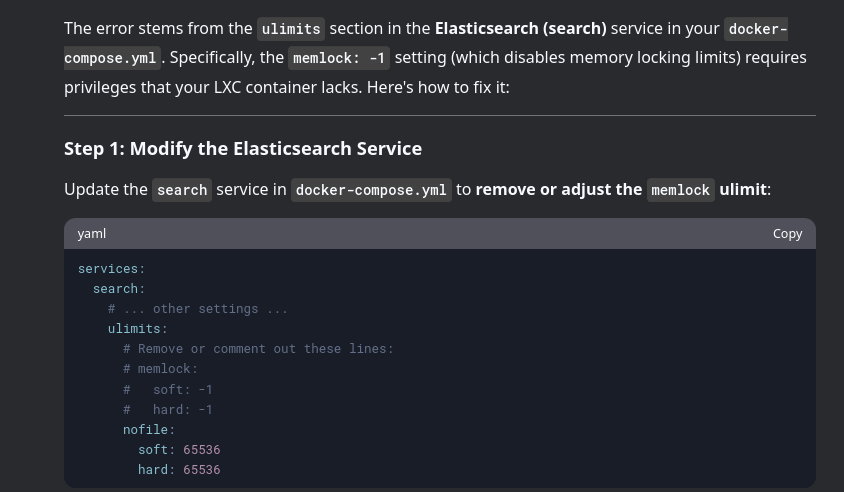Click the '# ... other settings ...' comment
This screenshot has height=492, width=844.
198,308
